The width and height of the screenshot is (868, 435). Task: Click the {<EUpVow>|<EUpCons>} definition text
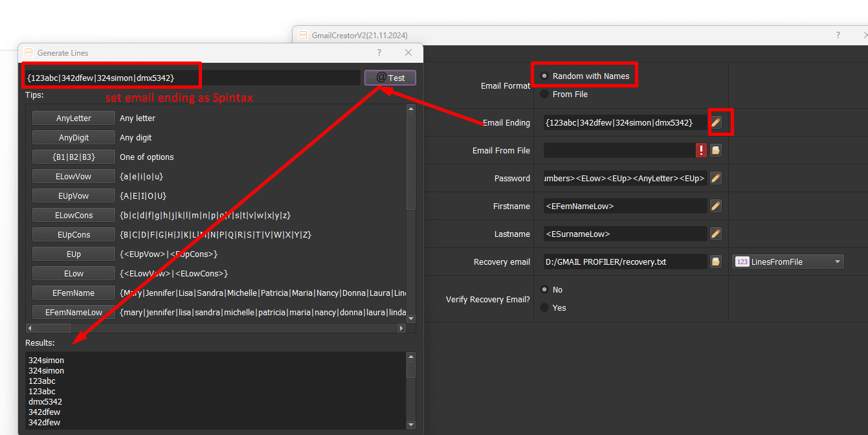[169, 254]
